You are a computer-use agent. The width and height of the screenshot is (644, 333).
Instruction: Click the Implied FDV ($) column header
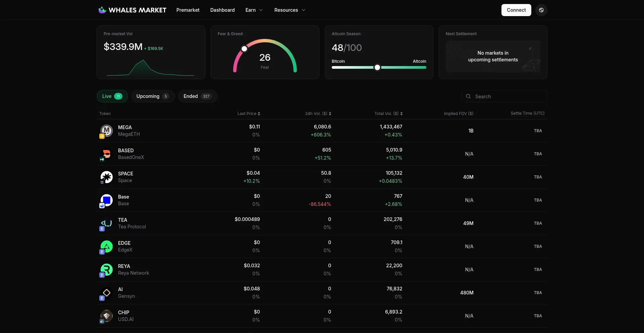coord(459,114)
